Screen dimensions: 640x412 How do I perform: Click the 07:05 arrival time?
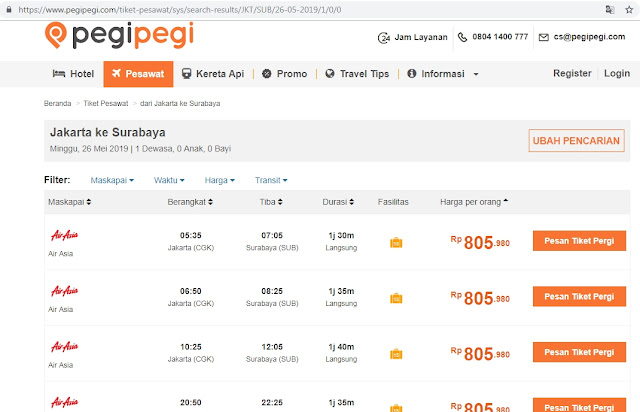(272, 236)
